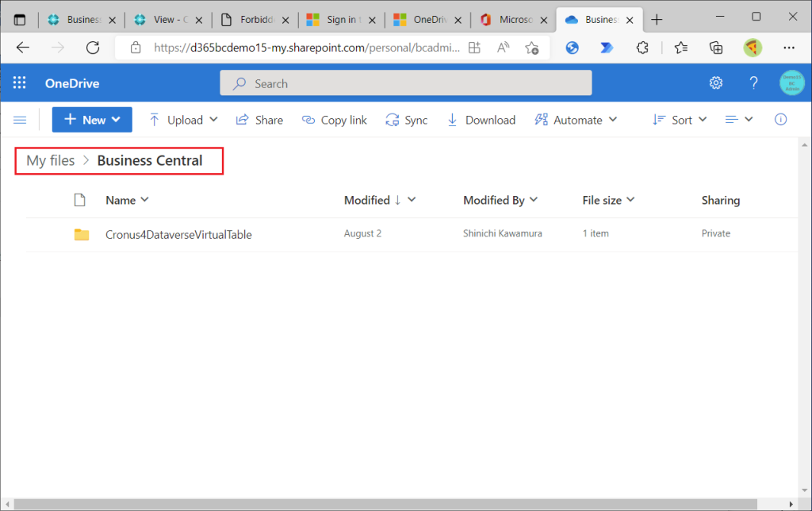Click the OneDrive title link
The height and width of the screenshot is (511, 812).
[72, 83]
